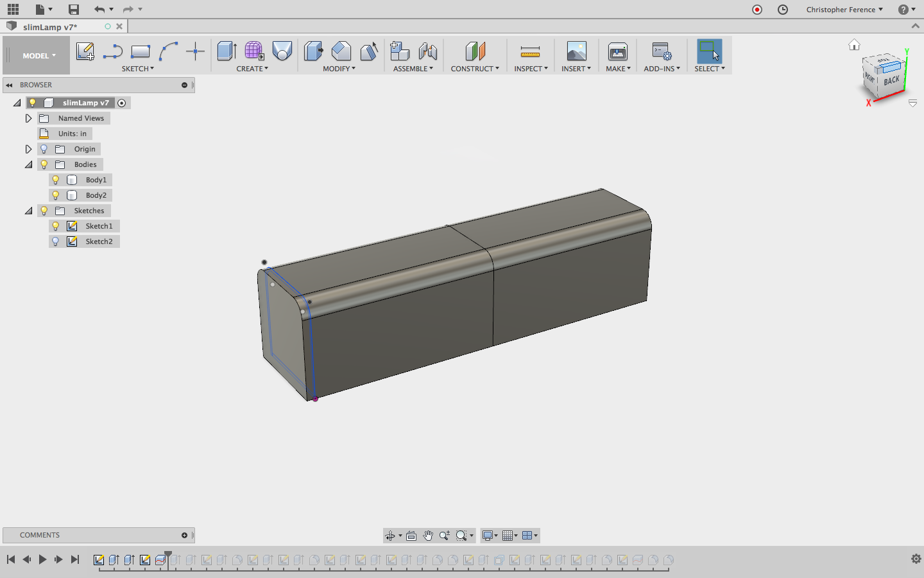Collapse the Sketches folder
Screen dimensions: 924x578
click(x=28, y=211)
